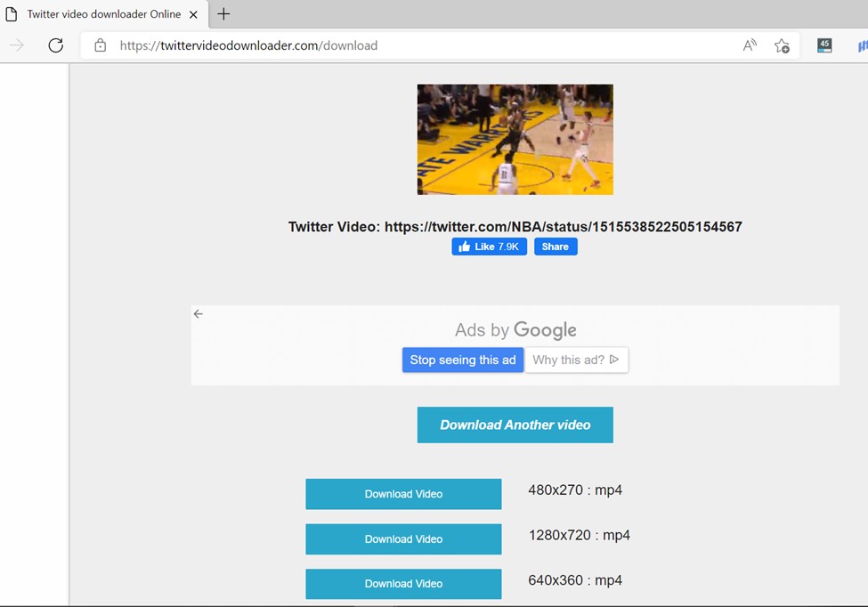Select the Twitter video downloader Online tab
Screen dimensions: 868x607
point(104,14)
